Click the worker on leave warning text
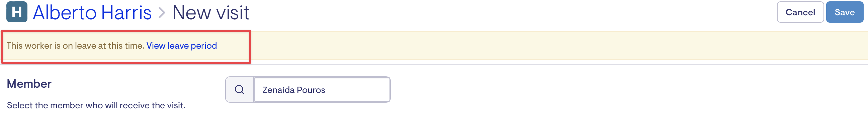 pyautogui.click(x=76, y=46)
